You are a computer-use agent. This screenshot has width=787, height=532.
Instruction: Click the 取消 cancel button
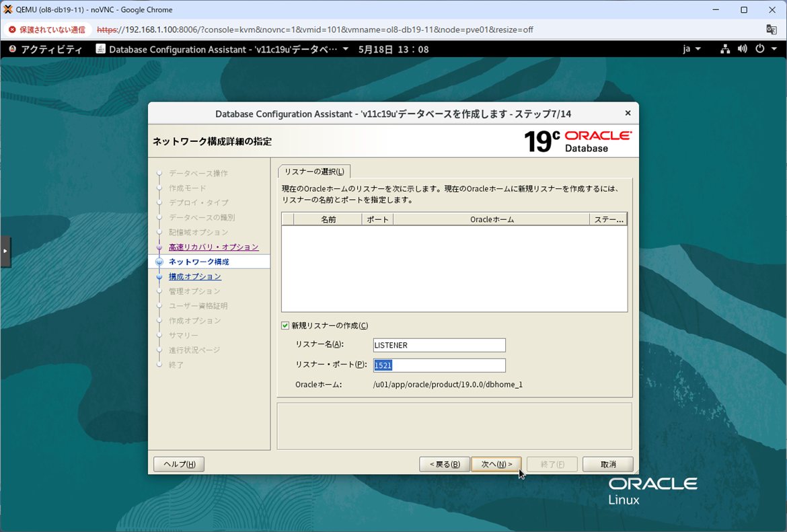608,464
